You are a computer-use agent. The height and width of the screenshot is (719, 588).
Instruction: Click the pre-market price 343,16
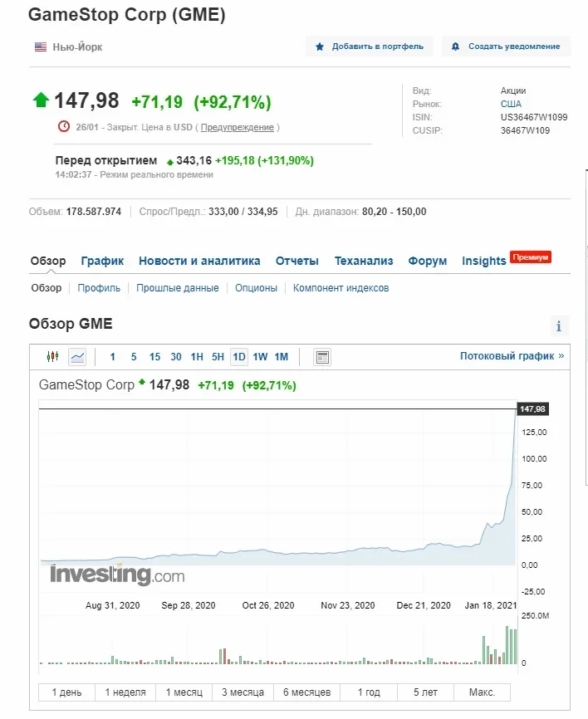[x=194, y=160]
